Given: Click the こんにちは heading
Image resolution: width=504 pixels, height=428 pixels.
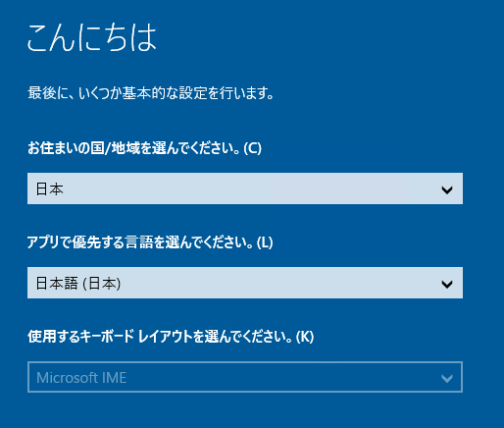Looking at the screenshot, I should pos(92,37).
